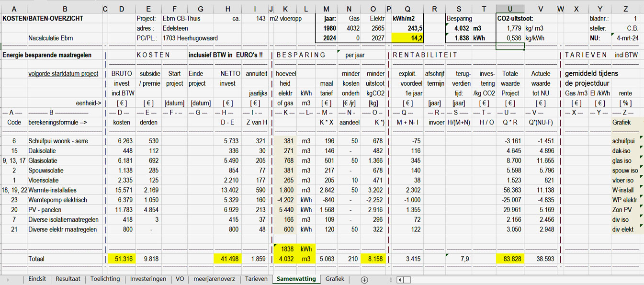Switch to the Resultaat sheet tab
The width and height of the screenshot is (644, 285).
click(x=68, y=279)
